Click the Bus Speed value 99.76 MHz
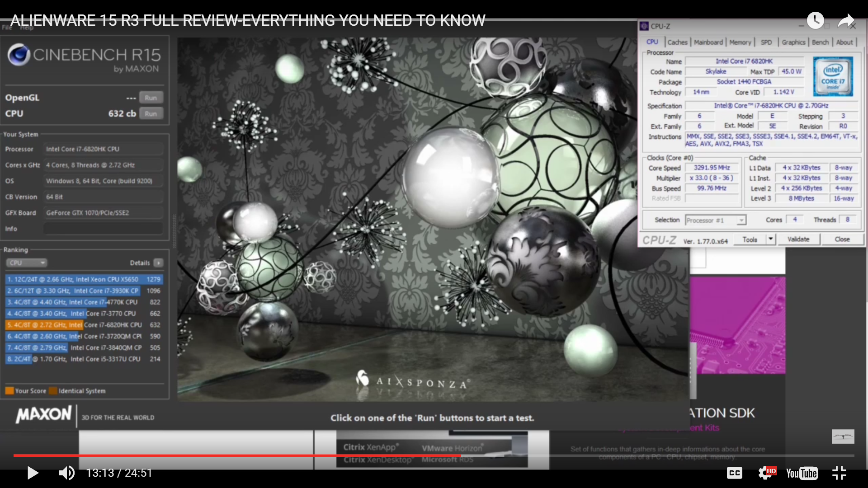 pos(712,188)
